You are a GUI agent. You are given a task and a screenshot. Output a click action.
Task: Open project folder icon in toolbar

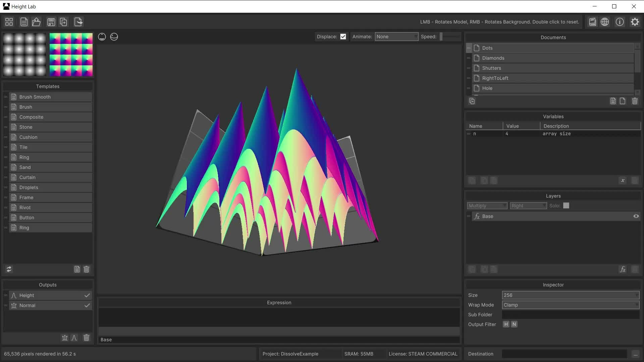point(36,22)
